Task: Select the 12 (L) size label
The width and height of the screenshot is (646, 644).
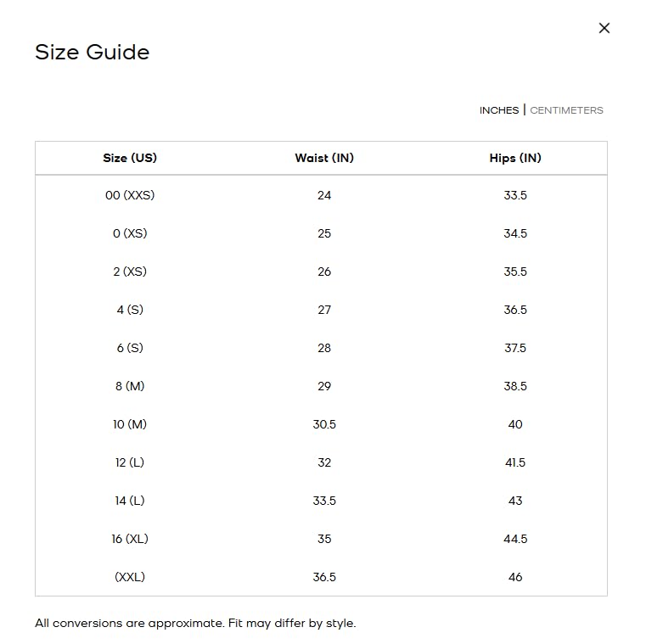Action: pyautogui.click(x=130, y=462)
